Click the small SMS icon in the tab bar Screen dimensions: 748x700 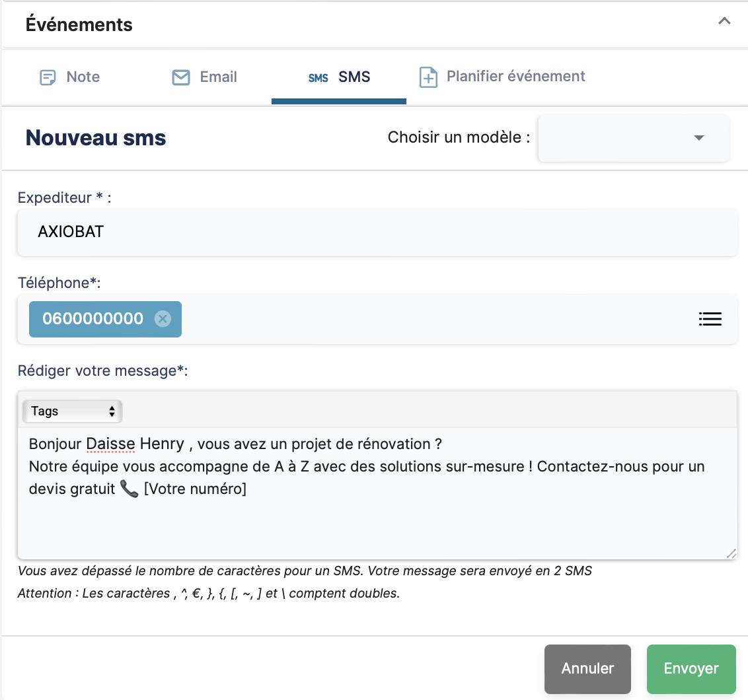[318, 78]
